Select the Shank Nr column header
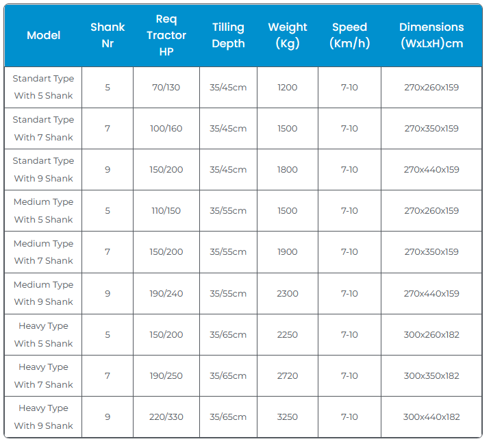Screen dimensions: 491x448 click(108, 36)
